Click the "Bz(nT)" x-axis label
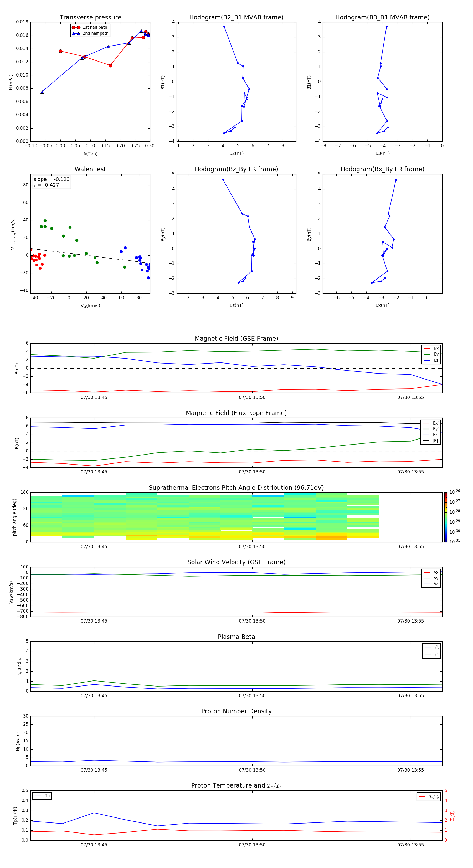The width and height of the screenshot is (473, 868). (x=236, y=306)
